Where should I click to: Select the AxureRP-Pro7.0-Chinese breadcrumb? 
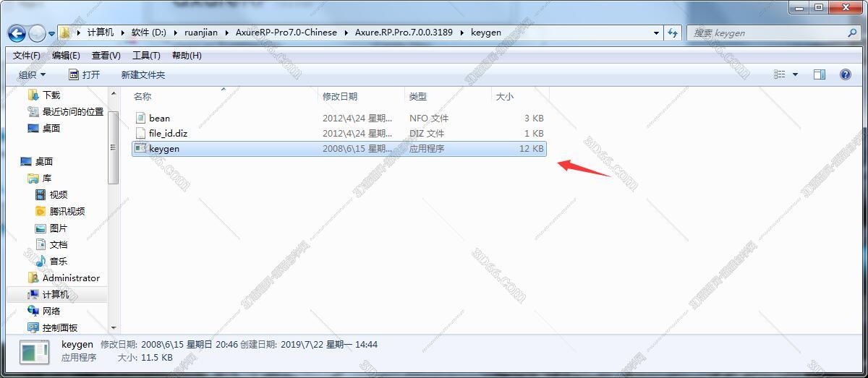286,33
